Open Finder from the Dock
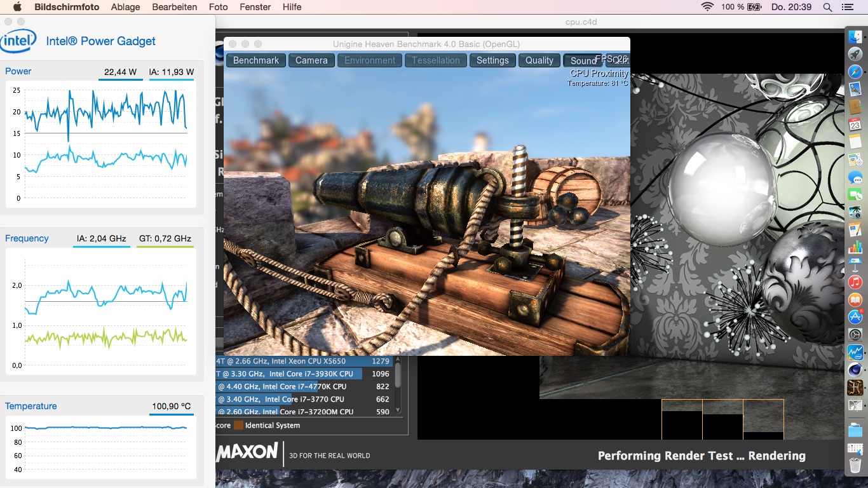The image size is (868, 488). [x=855, y=38]
